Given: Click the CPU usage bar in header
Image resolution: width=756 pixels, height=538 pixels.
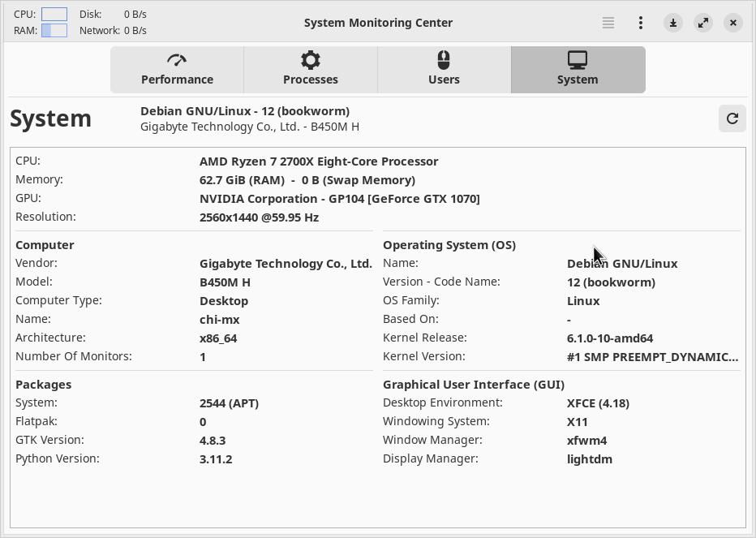Looking at the screenshot, I should tap(54, 15).
